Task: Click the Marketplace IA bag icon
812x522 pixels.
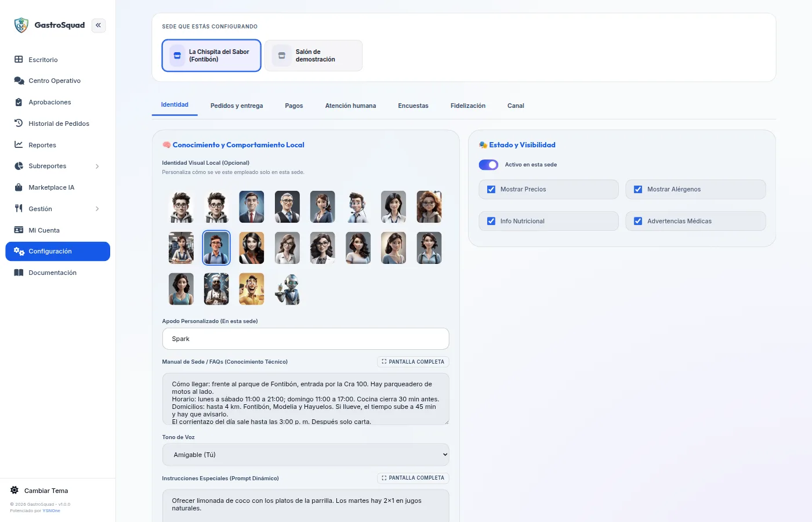Action: click(19, 187)
